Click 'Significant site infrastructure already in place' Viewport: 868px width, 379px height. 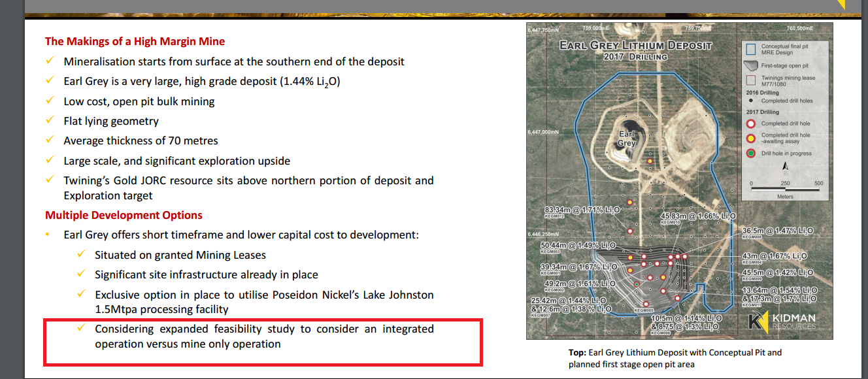pyautogui.click(x=207, y=274)
